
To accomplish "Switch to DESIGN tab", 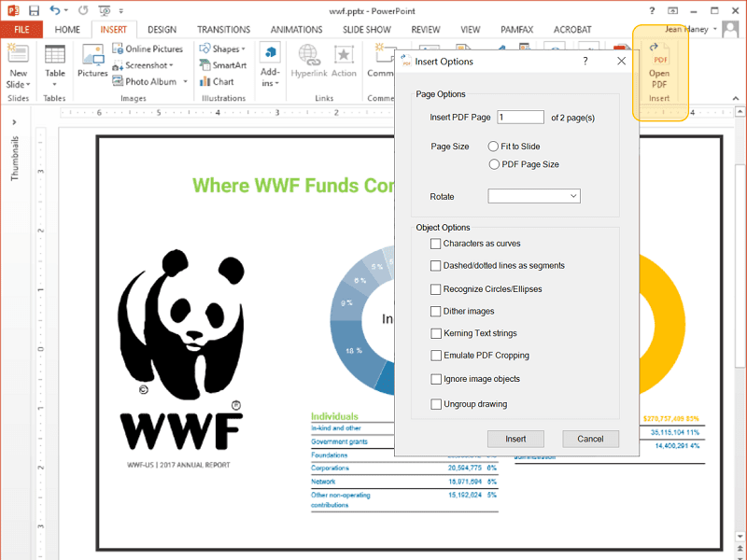I will point(162,30).
